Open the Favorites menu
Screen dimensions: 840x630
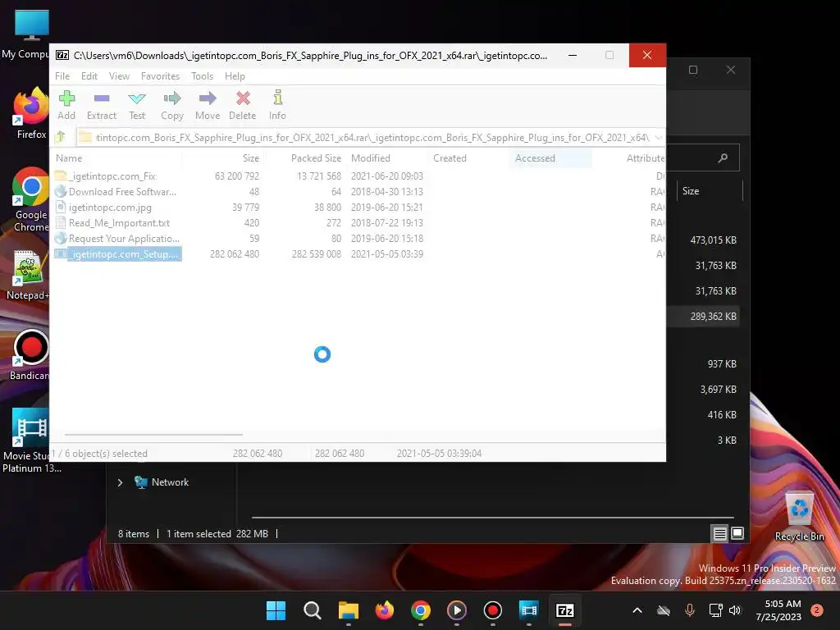pyautogui.click(x=160, y=76)
